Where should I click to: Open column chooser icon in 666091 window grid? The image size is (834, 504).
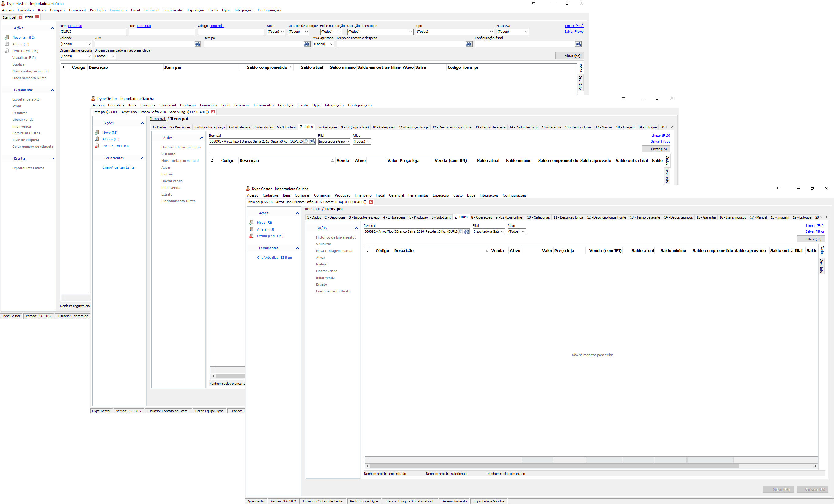(213, 160)
